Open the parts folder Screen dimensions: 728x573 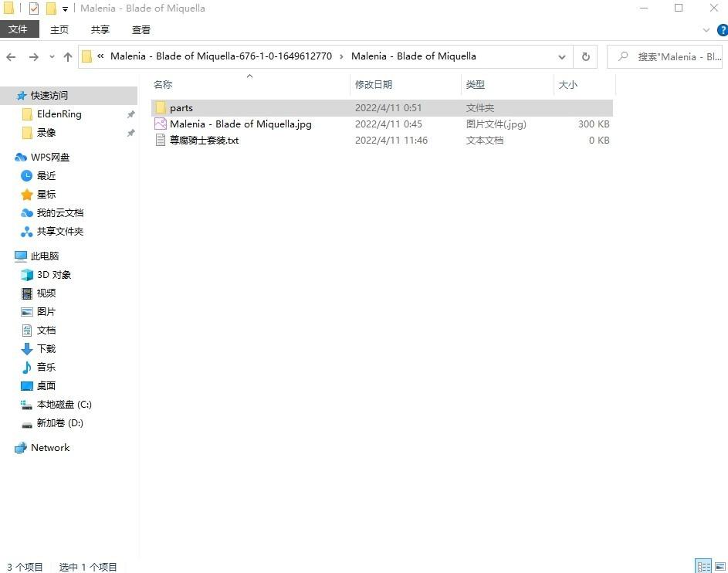click(181, 108)
